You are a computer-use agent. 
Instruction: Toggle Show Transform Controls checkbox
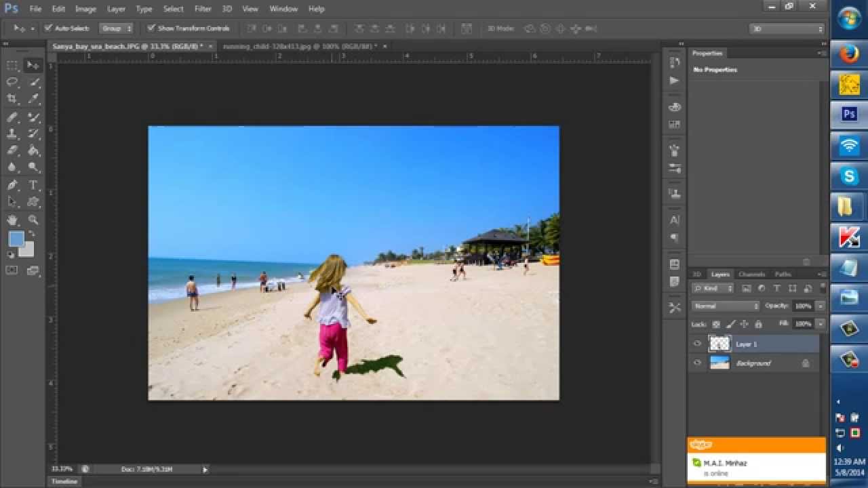(151, 28)
